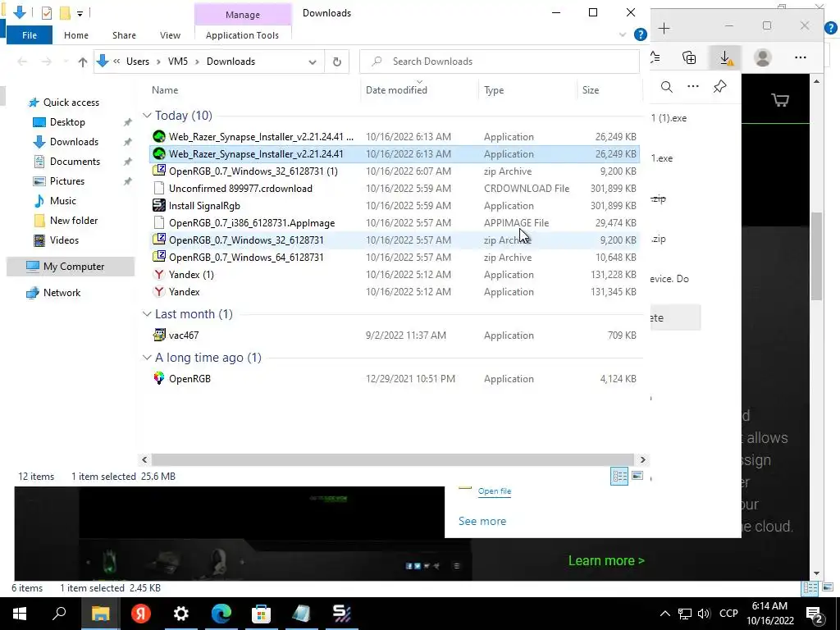Click the horizontal scrollbar left arrow
The height and width of the screenshot is (630, 840).
coord(144,459)
